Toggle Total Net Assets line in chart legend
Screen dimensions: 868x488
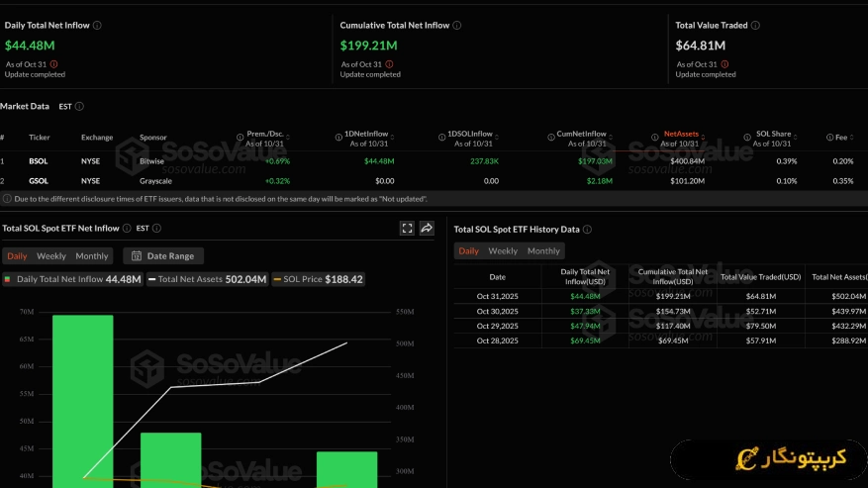coord(206,279)
